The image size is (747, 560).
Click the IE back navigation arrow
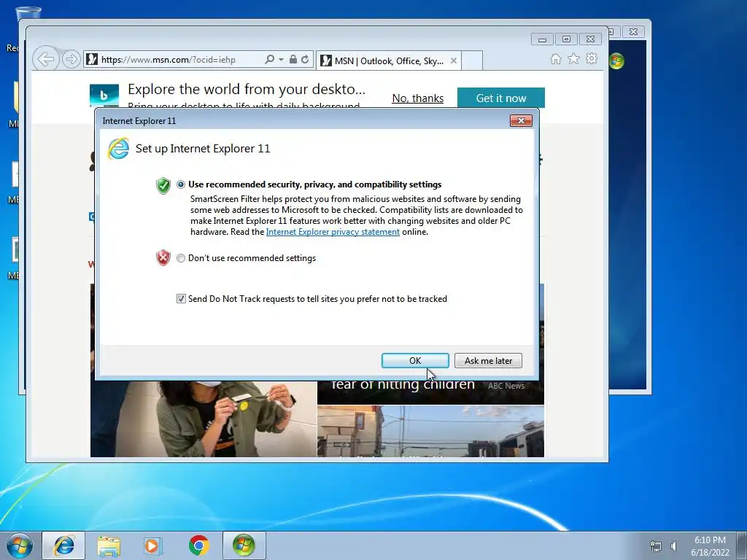pyautogui.click(x=46, y=60)
